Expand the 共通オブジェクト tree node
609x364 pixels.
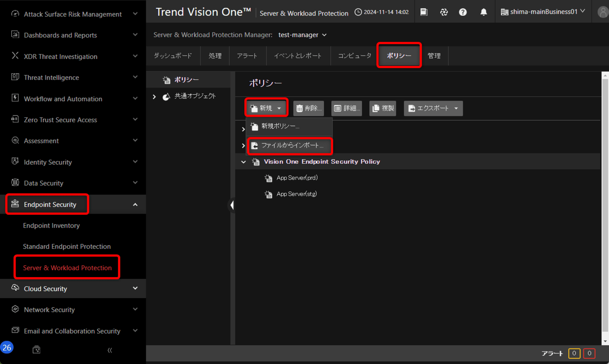tap(154, 97)
